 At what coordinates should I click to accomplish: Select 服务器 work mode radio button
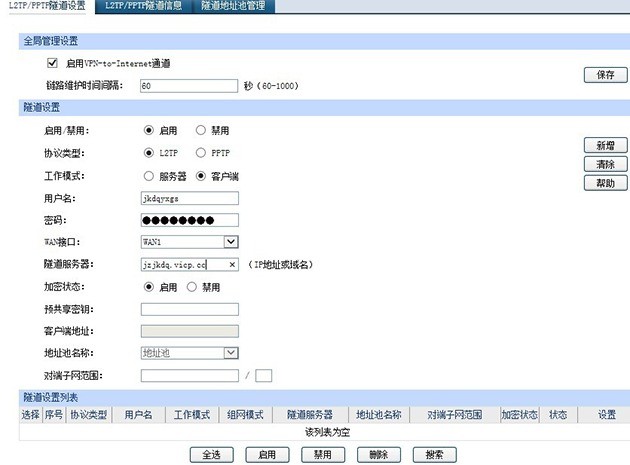[149, 176]
